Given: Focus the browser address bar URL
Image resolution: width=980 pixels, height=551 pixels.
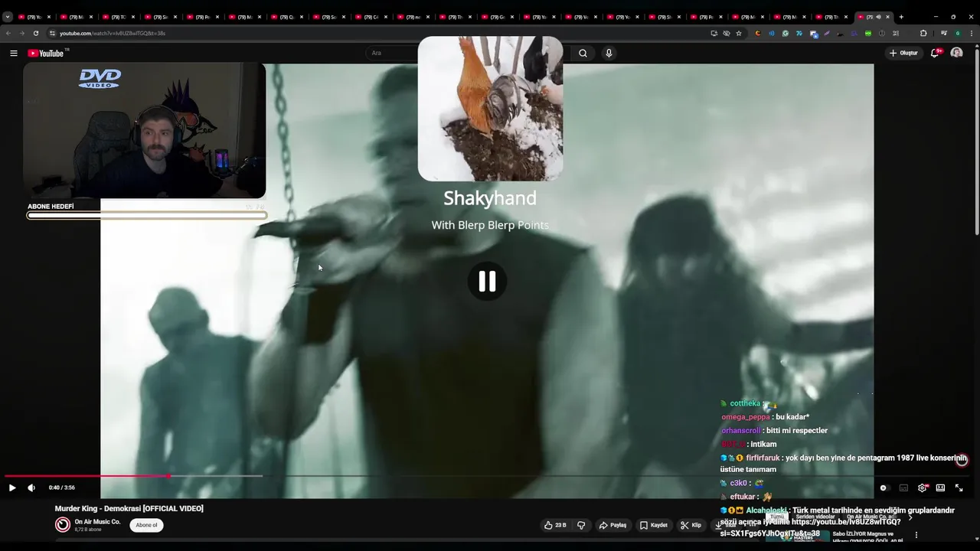Looking at the screenshot, I should pyautogui.click(x=113, y=33).
